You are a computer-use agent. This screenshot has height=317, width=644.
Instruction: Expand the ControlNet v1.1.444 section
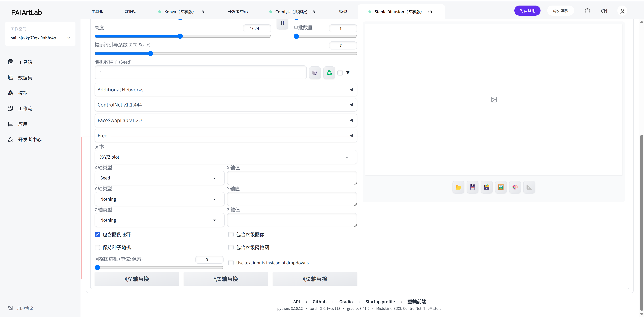point(226,105)
